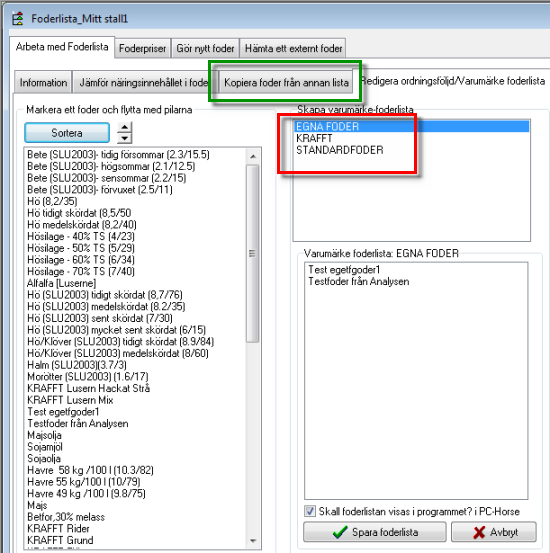Cancel with the Avbryt button
This screenshot has width=550, height=553.
pos(494,532)
